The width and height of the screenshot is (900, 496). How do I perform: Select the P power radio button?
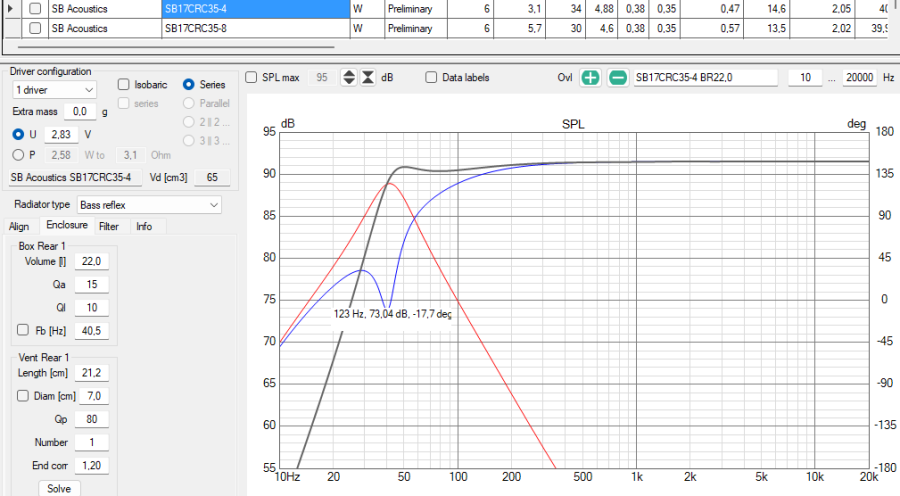[x=18, y=155]
